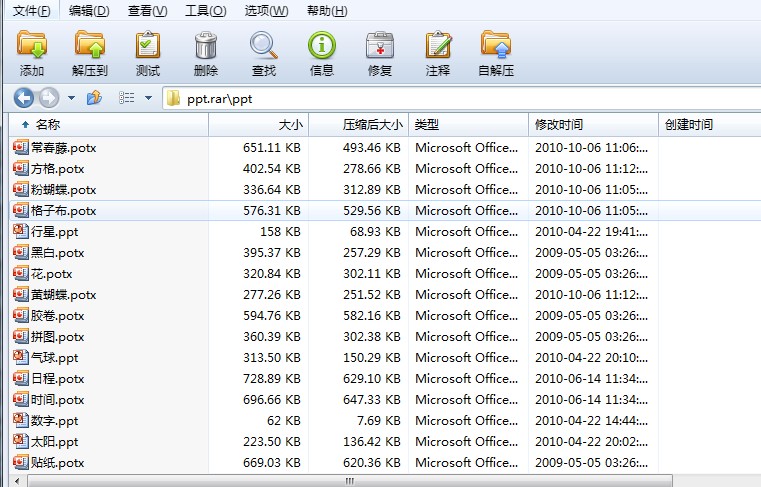Open the 信息 (Info) icon
The image size is (761, 487).
(x=322, y=45)
